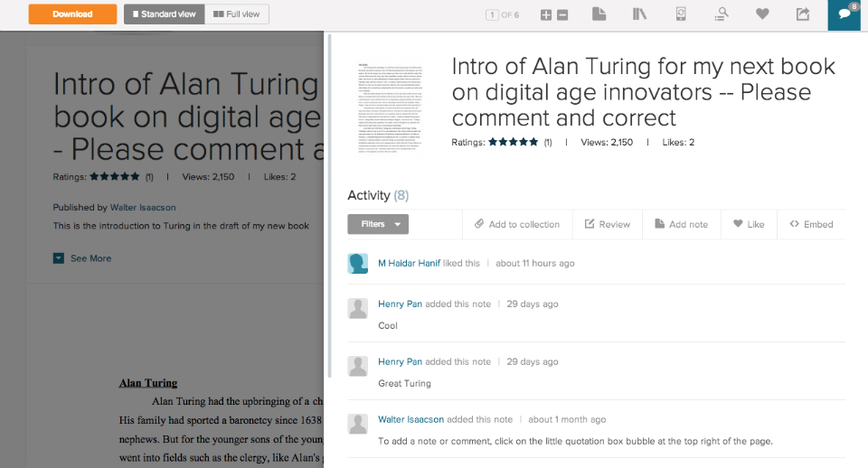868x468 pixels.
Task: Zoom out with the minus icon
Action: pos(562,15)
